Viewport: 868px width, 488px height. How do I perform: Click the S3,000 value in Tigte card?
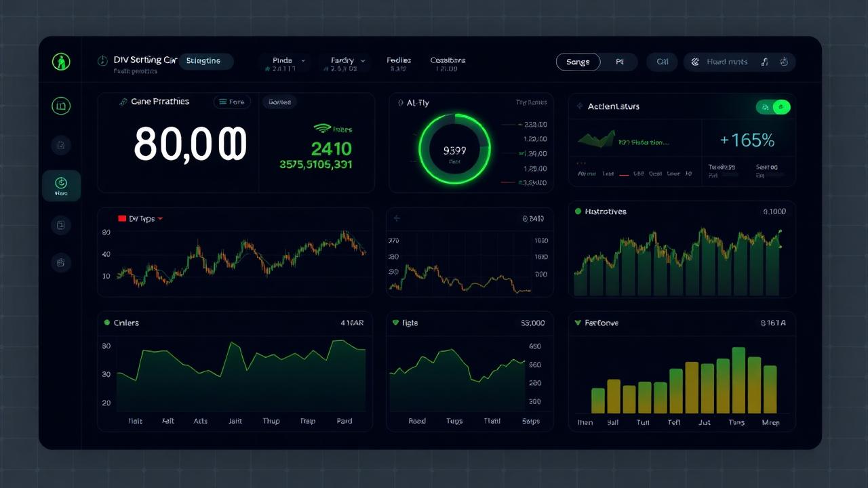click(532, 323)
